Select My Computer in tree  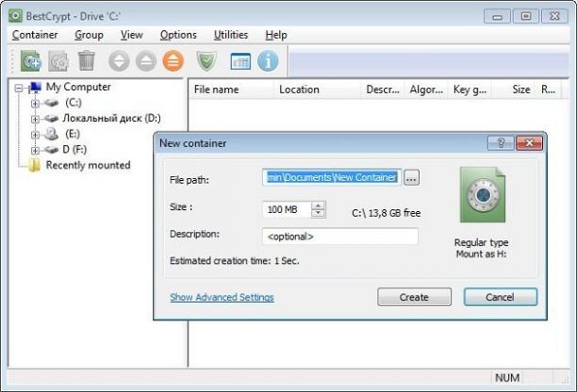[78, 87]
